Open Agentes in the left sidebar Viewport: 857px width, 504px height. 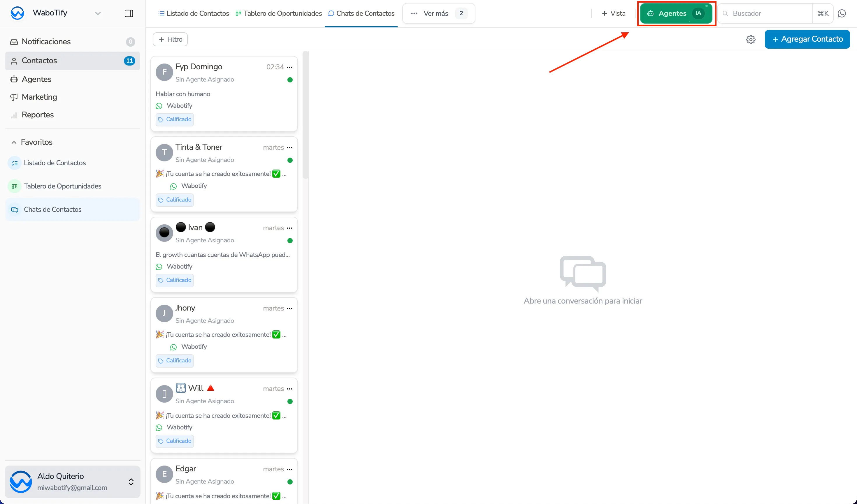point(36,79)
